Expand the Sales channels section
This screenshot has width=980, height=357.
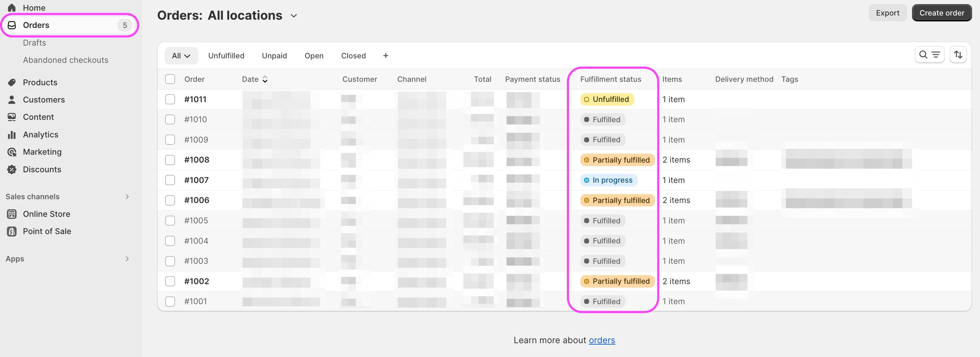point(127,196)
